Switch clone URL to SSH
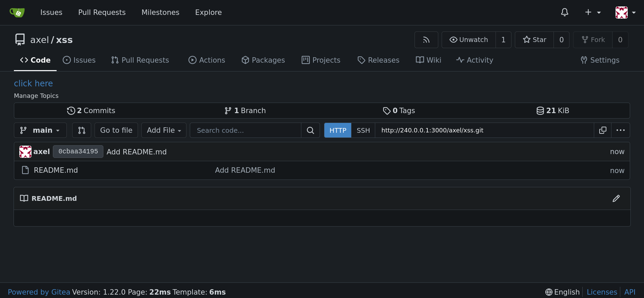 coord(363,130)
